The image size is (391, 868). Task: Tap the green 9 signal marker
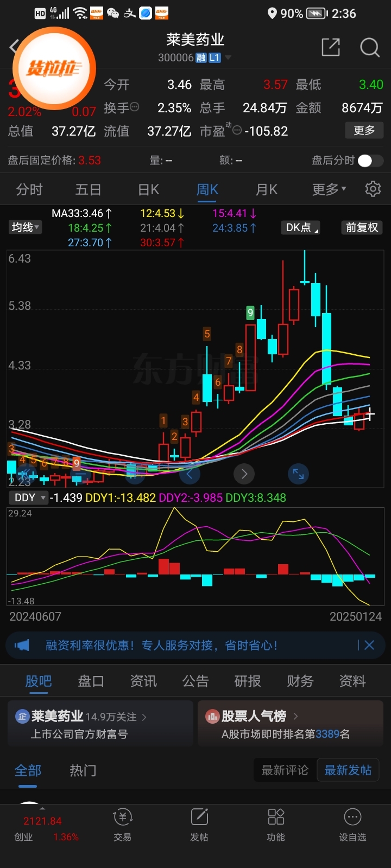(250, 312)
